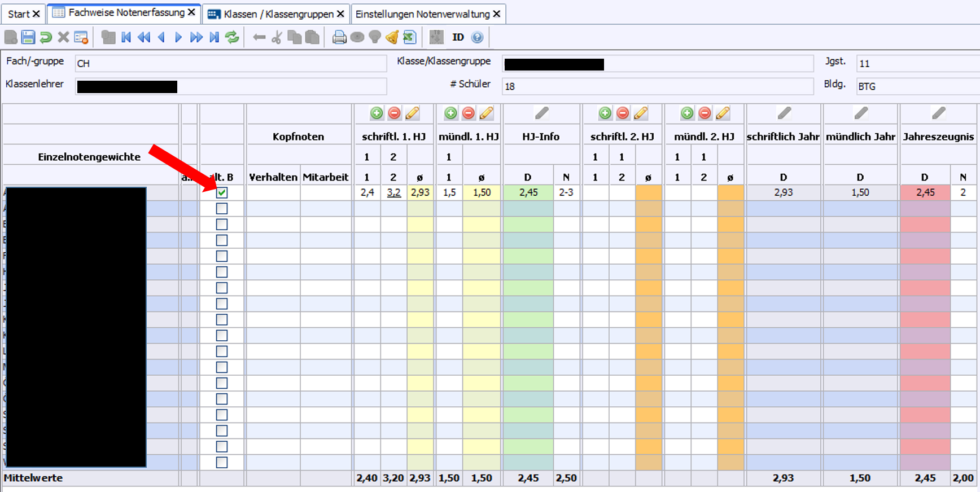Click the blue Help question mark icon
Image resolution: width=980 pixels, height=492 pixels.
point(478,37)
